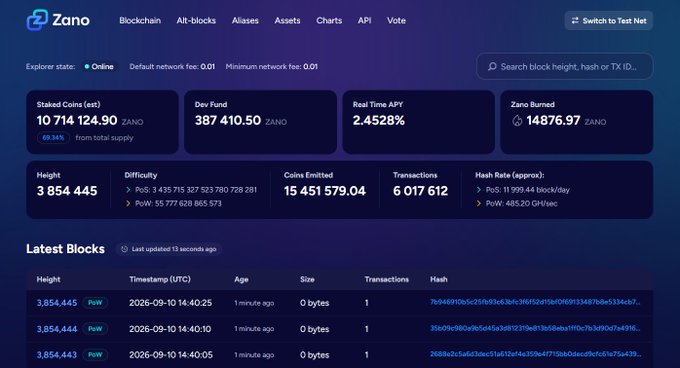Open the Vote page
Image resolution: width=680 pixels, height=368 pixels.
pos(396,20)
